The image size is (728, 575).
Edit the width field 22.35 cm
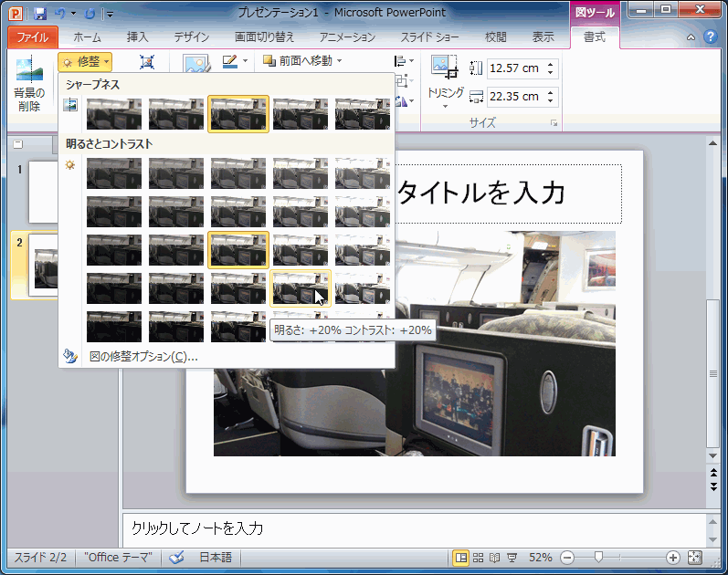[x=514, y=97]
